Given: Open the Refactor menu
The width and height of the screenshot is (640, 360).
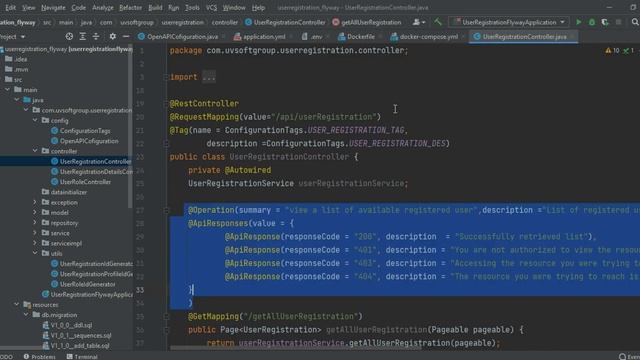Looking at the screenshot, I should [130, 7].
